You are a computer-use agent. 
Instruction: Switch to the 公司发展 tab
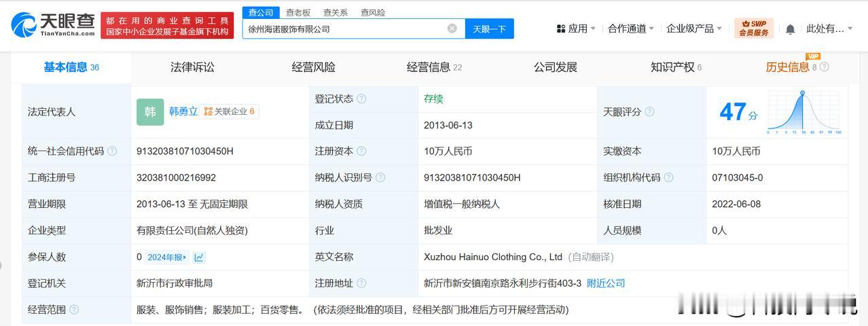556,67
